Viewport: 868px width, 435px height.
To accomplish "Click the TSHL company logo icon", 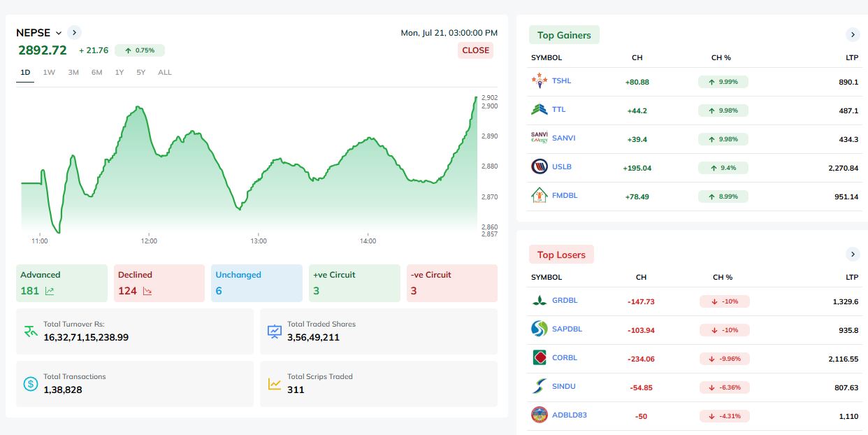I will point(539,81).
